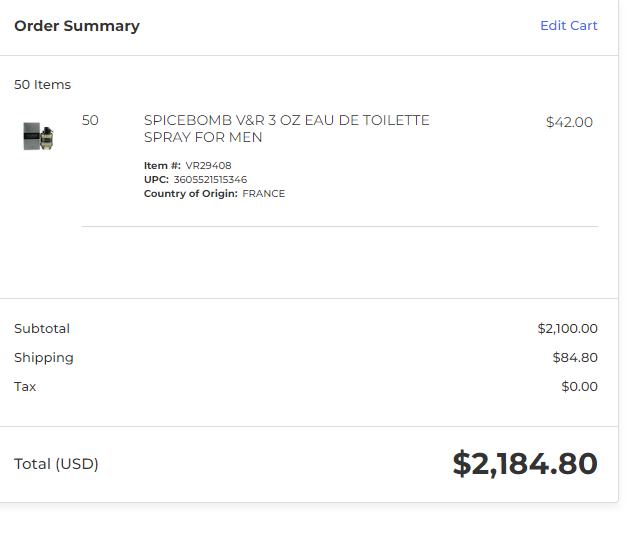The height and width of the screenshot is (547, 639).
Task: Select the item number VR29408
Action: (x=208, y=165)
